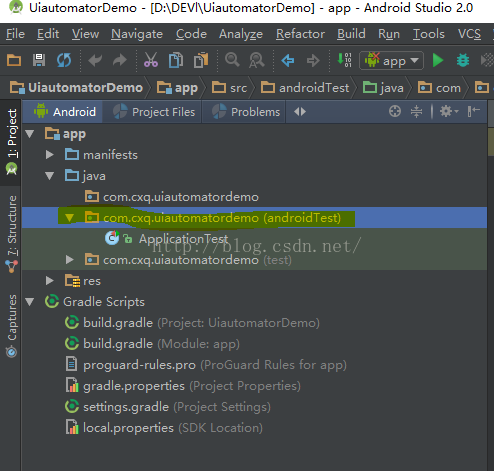Click the Hide Project panel icon
494x471 pixels.
click(x=473, y=111)
